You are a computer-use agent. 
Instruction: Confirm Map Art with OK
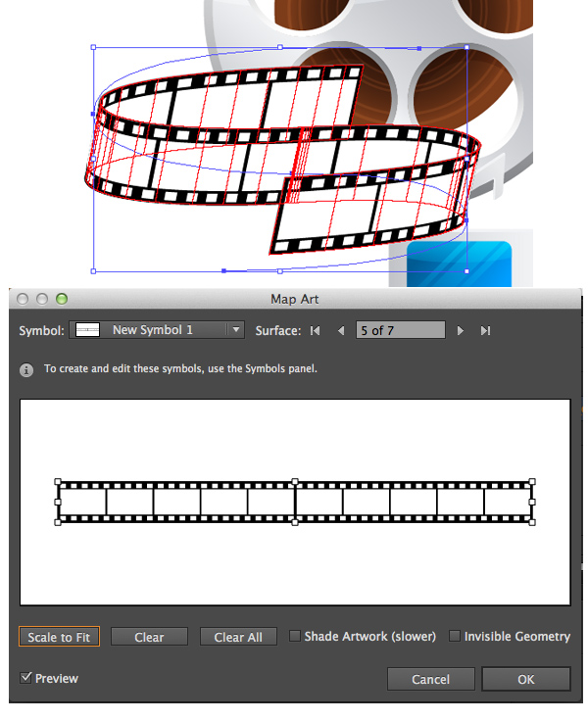point(526,679)
